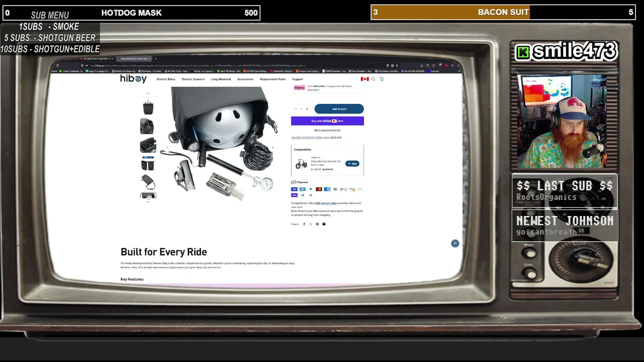This screenshot has height=362, width=644.
Task: Open the Support menu
Action: [x=297, y=79]
